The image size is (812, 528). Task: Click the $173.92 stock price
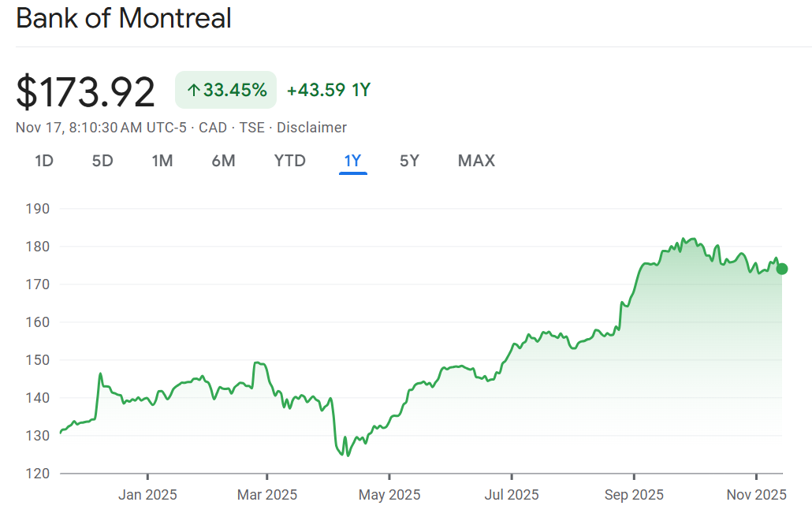tap(86, 91)
